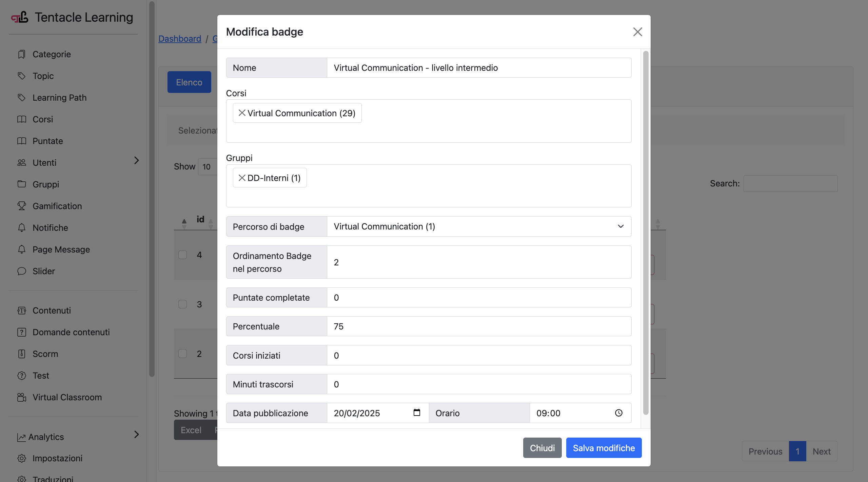This screenshot has height=482, width=868.
Task: Expand the Utenti submenu chevron
Action: [x=136, y=160]
